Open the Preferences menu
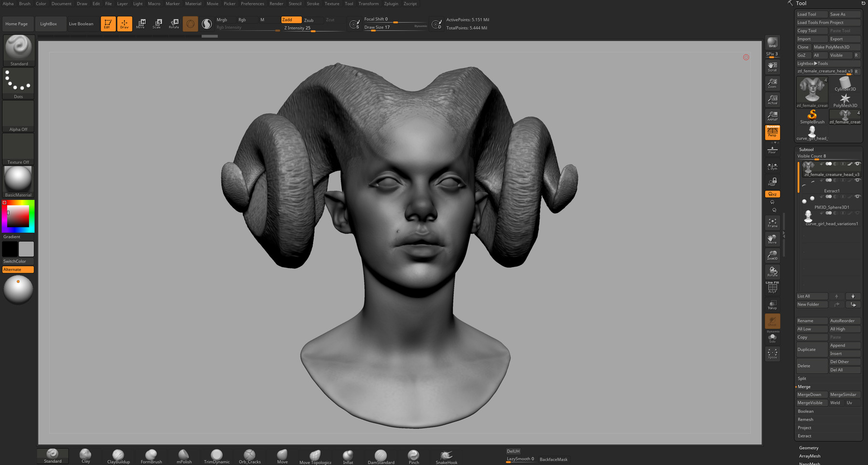The image size is (868, 465). tap(252, 3)
